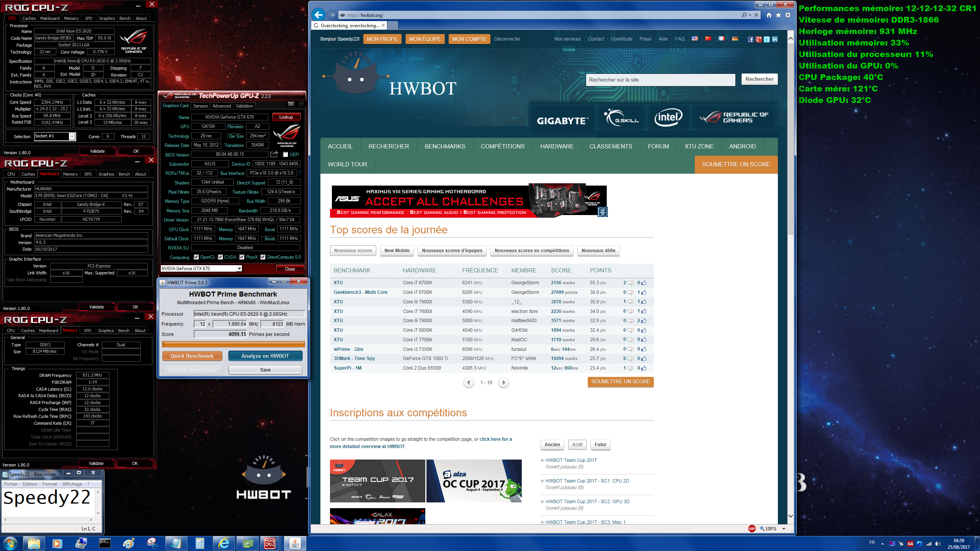Go to next top scores page
The image size is (980, 551).
503,383
